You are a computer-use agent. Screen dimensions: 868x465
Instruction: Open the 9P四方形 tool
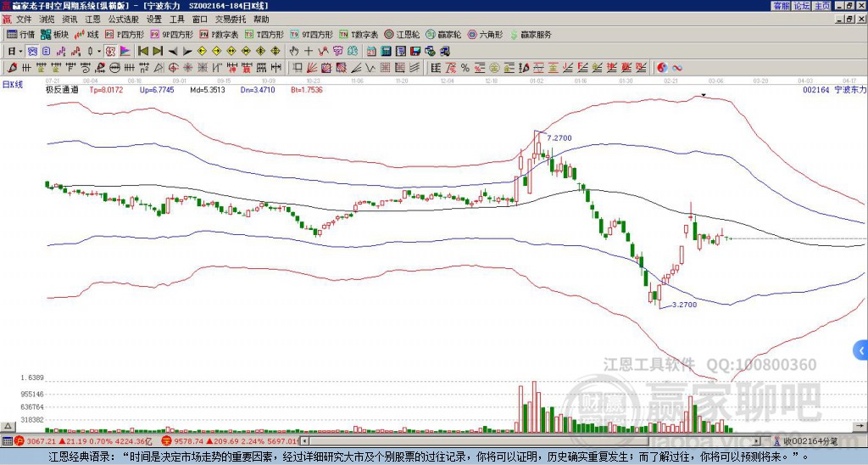(x=172, y=34)
